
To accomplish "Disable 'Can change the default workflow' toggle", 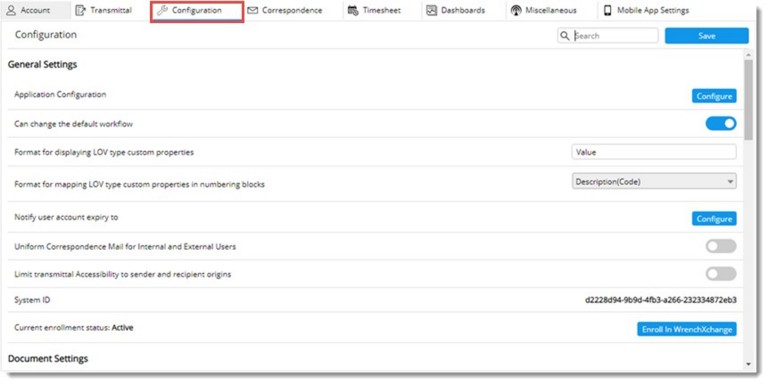I will pos(721,123).
